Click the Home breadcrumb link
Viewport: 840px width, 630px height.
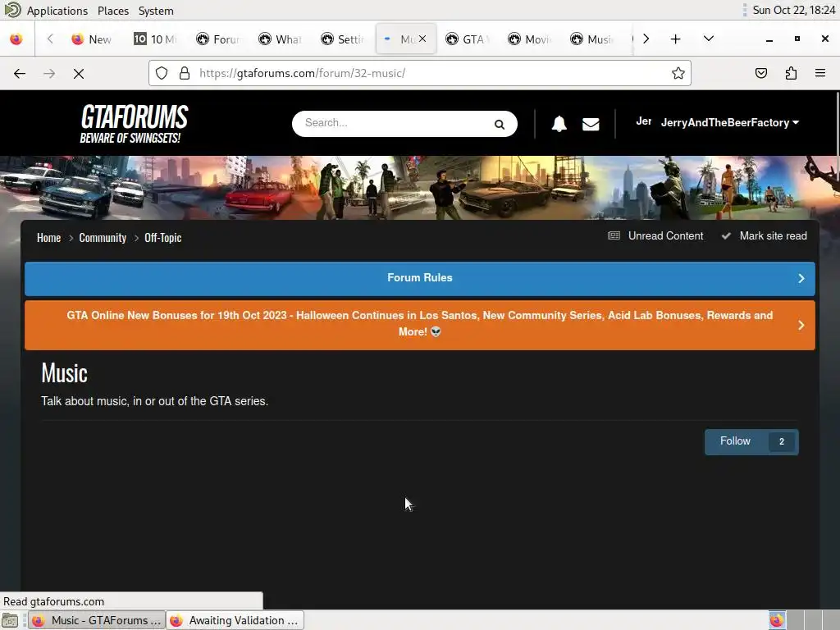click(x=48, y=238)
